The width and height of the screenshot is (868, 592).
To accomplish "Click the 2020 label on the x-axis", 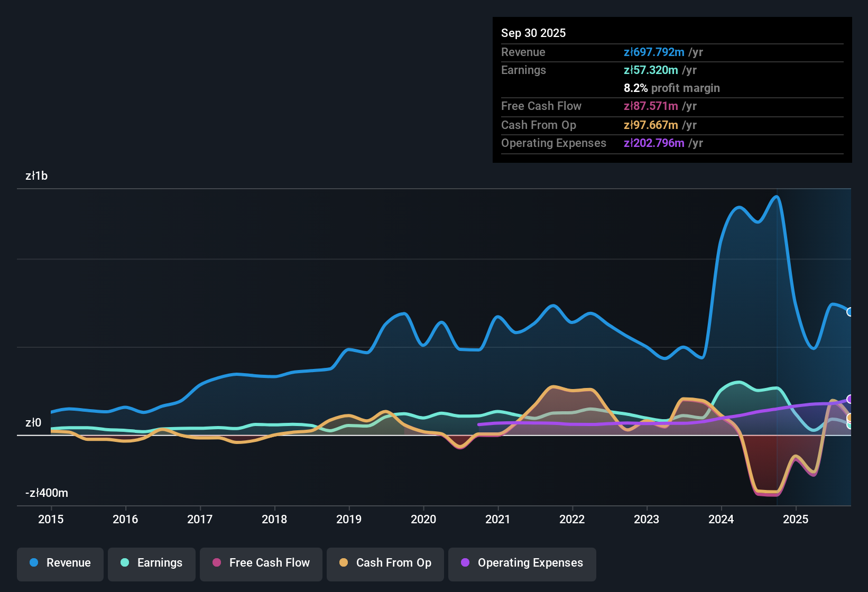I will (x=423, y=520).
